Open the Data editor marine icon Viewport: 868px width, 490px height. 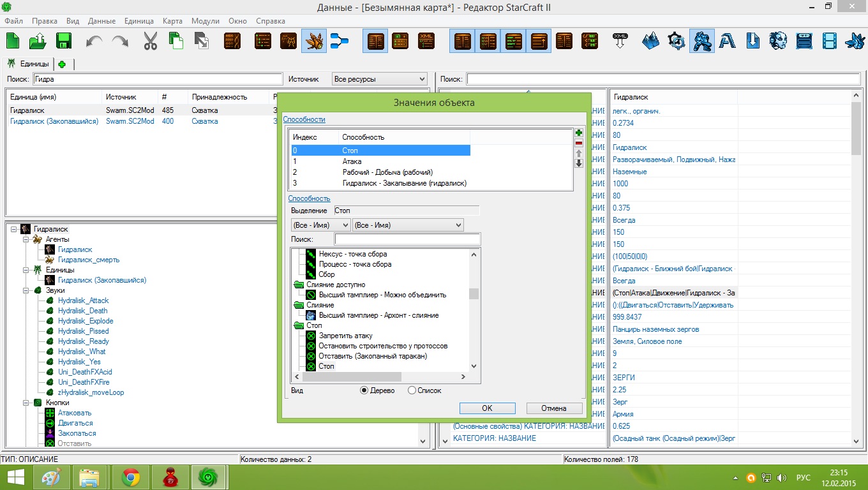point(701,41)
